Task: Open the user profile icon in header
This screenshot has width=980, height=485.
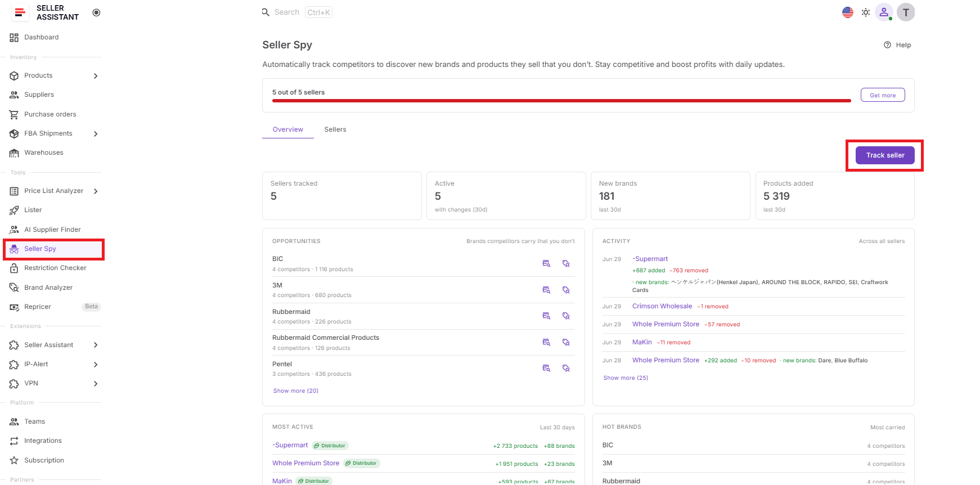Action: coord(884,12)
